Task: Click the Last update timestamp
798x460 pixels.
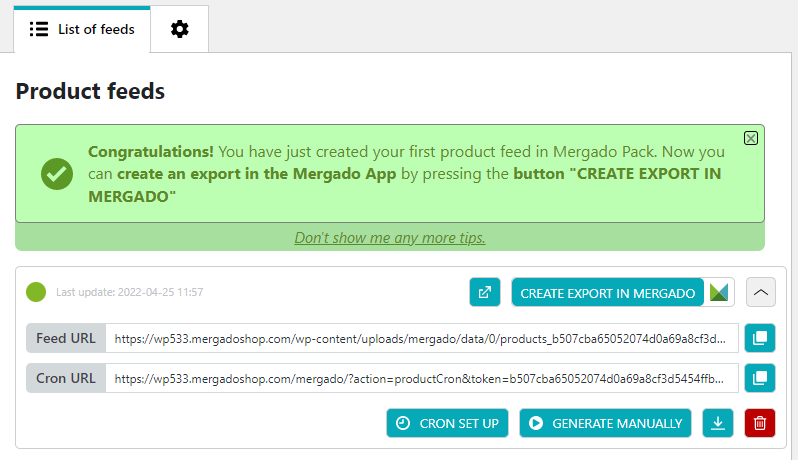Action: pos(130,292)
